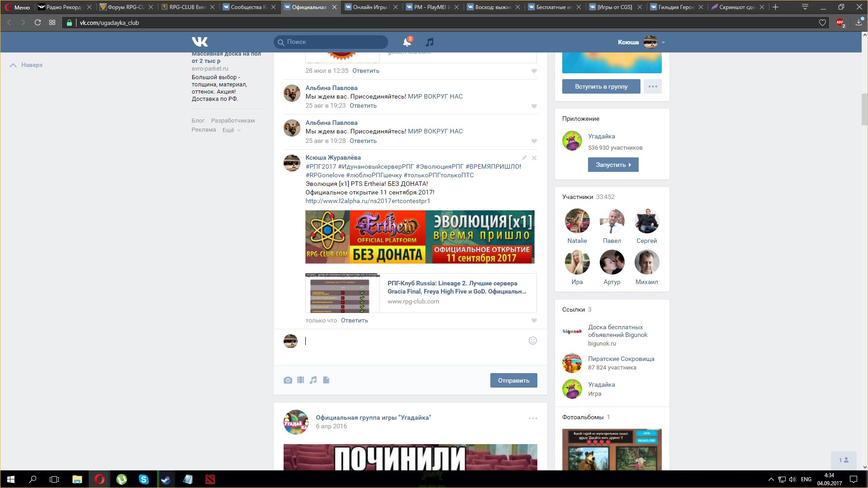Open the Пиратские Сокровища community link
The image size is (868, 488).
621,359
